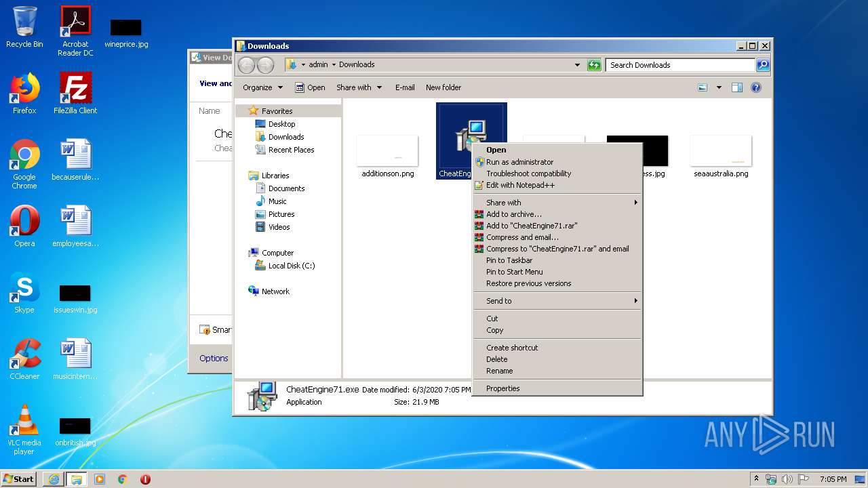This screenshot has width=868, height=488.
Task: Open Properties from context menu
Action: click(557, 388)
